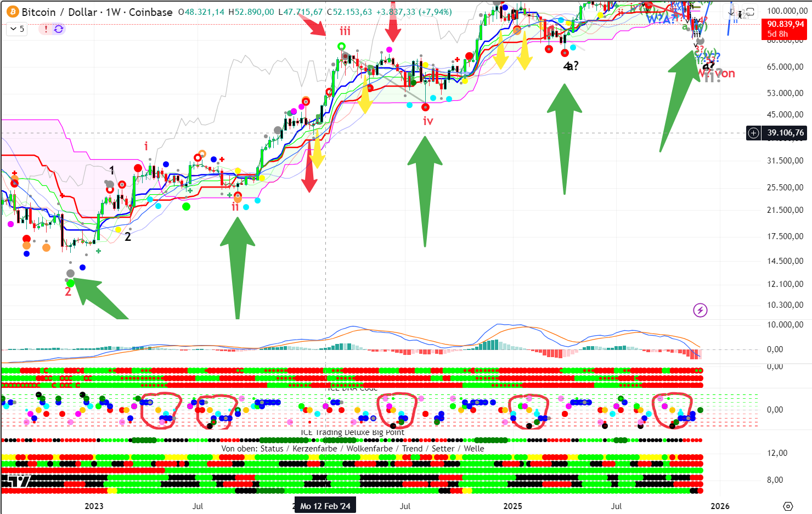This screenshot has height=514, width=812.
Task: Click the 100.000,00 price scale label
Action: (787, 10)
